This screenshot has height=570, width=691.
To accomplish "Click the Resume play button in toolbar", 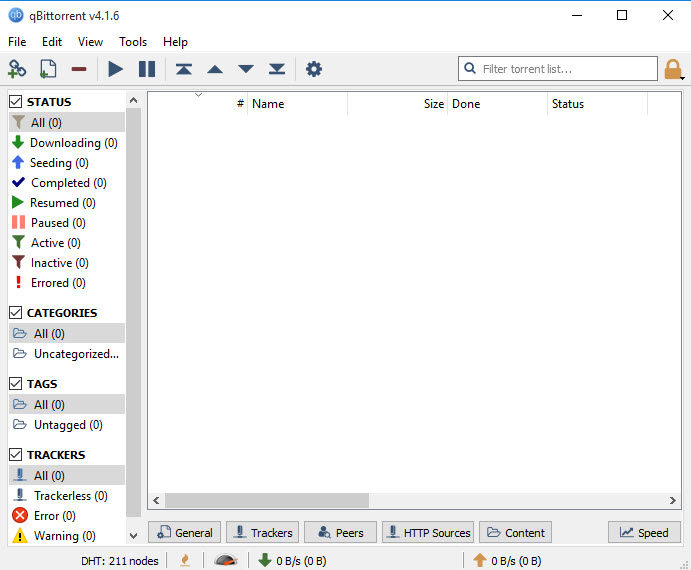I will pyautogui.click(x=115, y=69).
